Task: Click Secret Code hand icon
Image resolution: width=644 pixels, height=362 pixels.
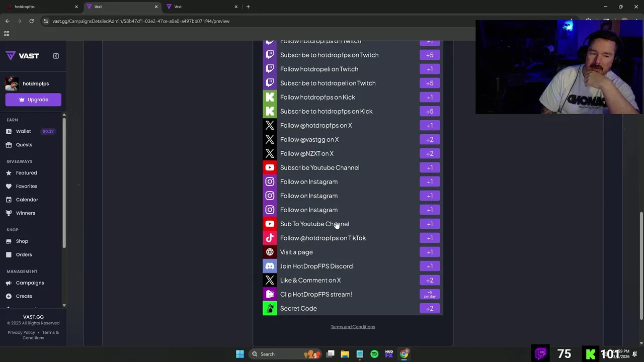Action: (x=270, y=308)
